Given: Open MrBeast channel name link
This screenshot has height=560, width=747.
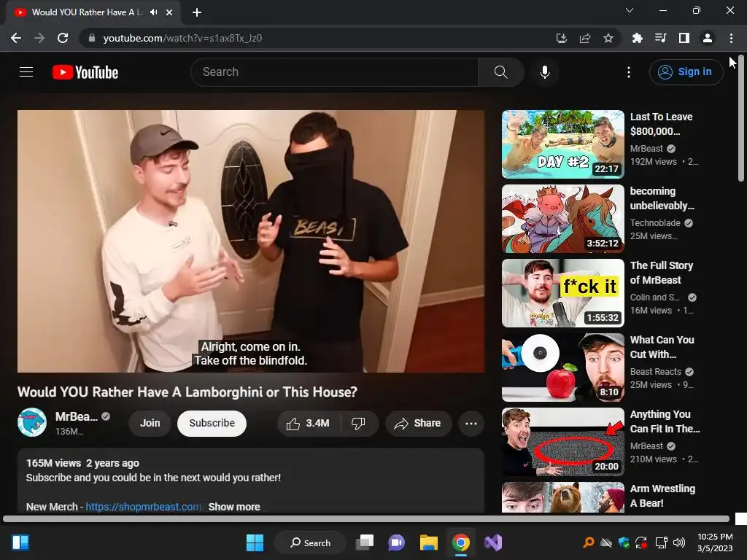Looking at the screenshot, I should pyautogui.click(x=76, y=416).
